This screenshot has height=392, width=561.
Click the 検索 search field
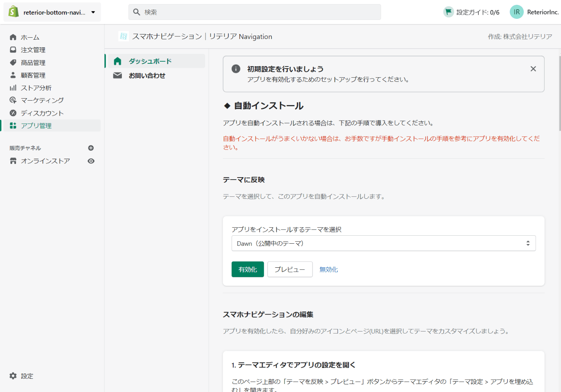254,12
